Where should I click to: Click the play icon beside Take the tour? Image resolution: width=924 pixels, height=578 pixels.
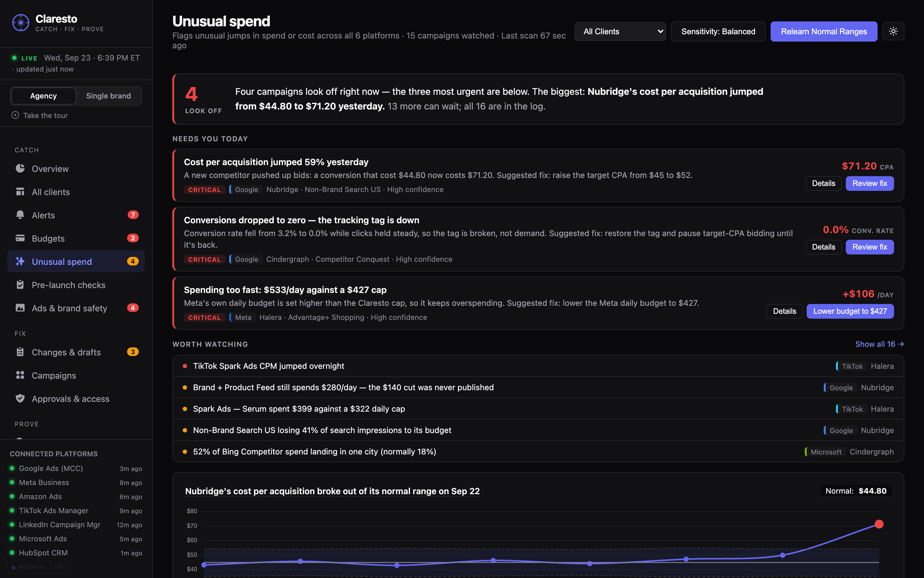point(15,115)
